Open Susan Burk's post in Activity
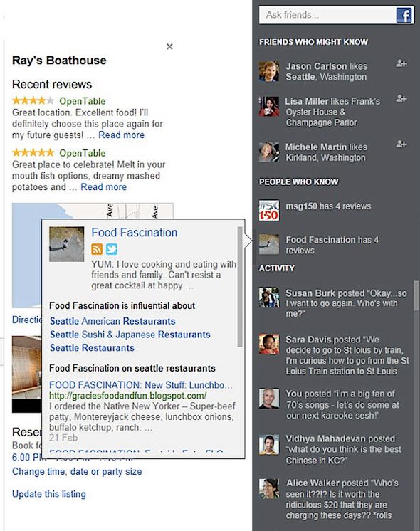The image size is (420, 531). pos(346,303)
